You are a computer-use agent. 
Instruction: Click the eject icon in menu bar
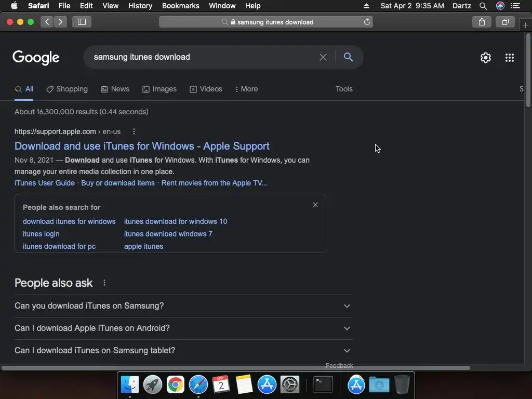tap(366, 6)
